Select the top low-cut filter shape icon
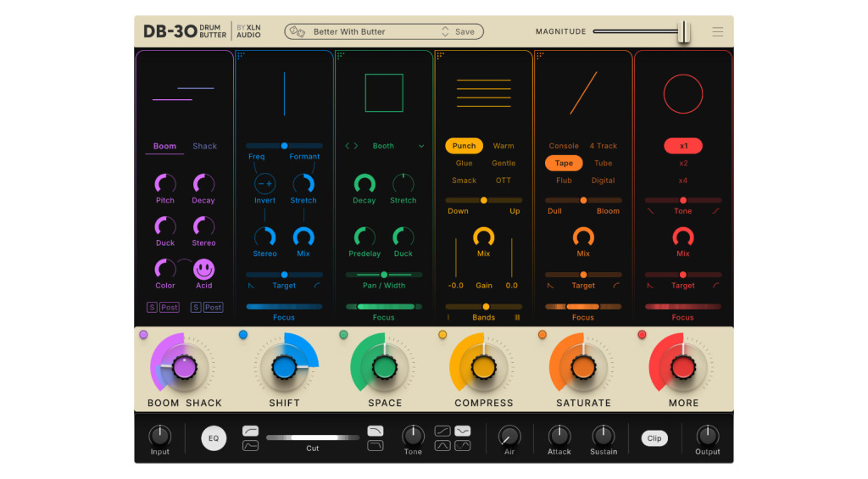This screenshot has width=868, height=479. click(x=250, y=432)
